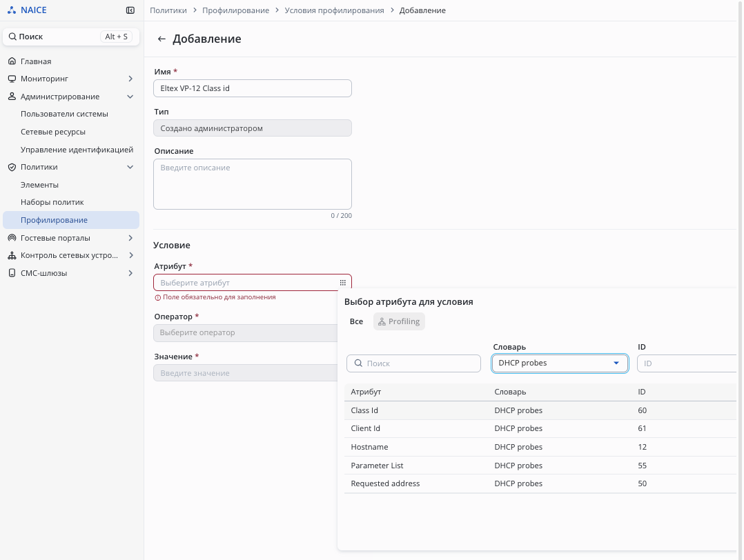The width and height of the screenshot is (744, 560).
Task: Collapse the sidebar with the panel icon
Action: [x=130, y=10]
